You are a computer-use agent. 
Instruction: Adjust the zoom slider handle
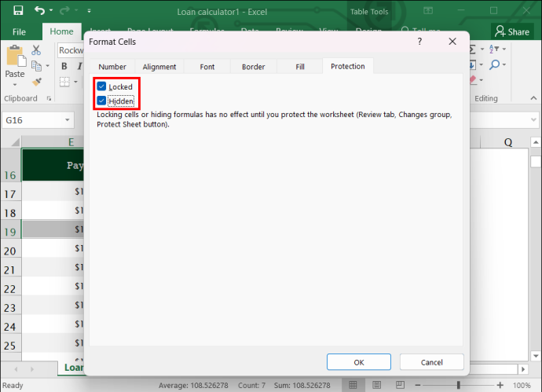point(459,385)
